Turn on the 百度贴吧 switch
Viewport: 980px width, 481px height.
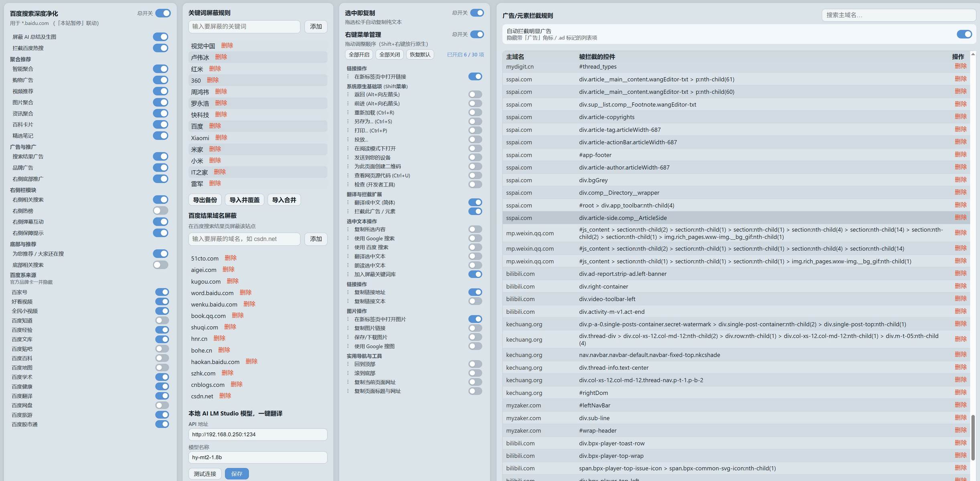tap(162, 349)
